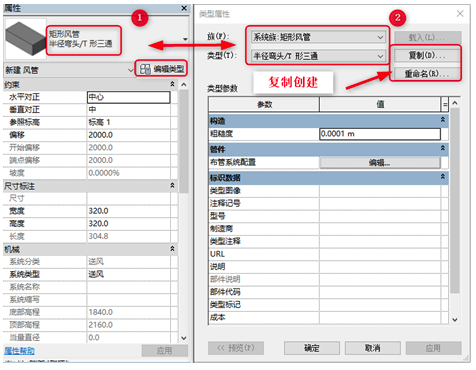Collapse the 尺寸标注 section
The image size is (476, 370).
tap(172, 185)
